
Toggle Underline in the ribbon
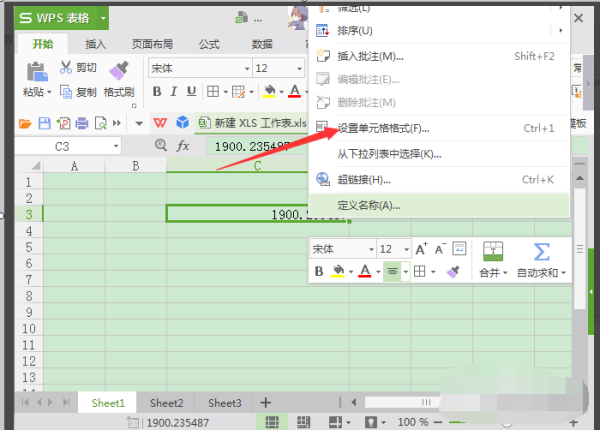coord(191,91)
